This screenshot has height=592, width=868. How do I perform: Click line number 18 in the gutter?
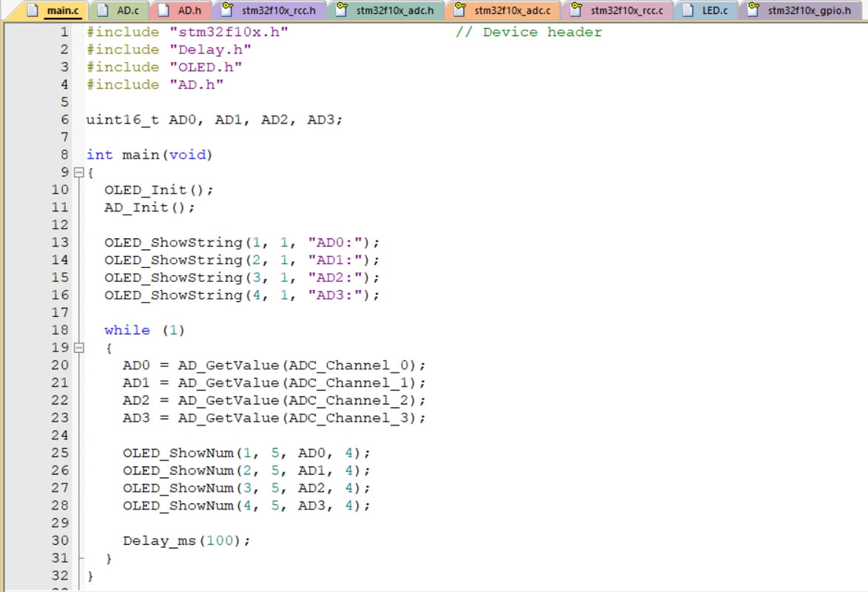point(61,330)
